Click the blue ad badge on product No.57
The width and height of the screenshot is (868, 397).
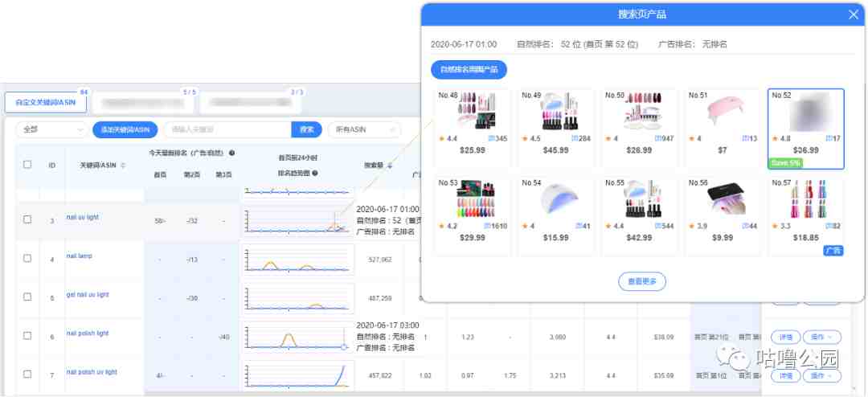coord(833,250)
